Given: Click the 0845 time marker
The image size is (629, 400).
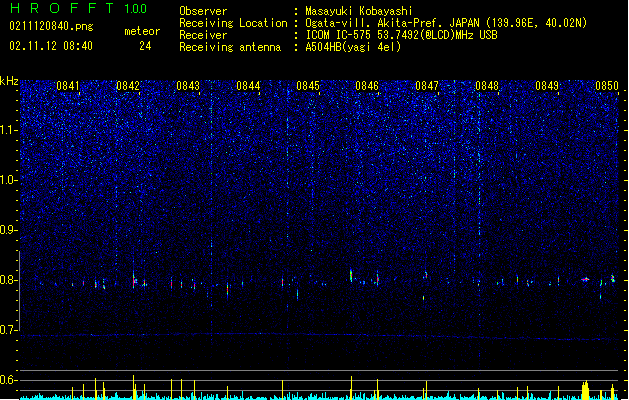Looking at the screenshot, I should 308,86.
